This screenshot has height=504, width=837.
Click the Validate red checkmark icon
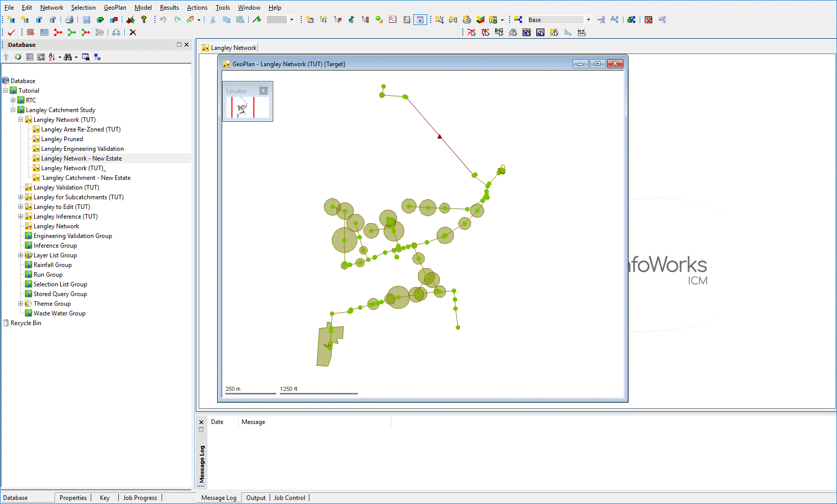11,33
